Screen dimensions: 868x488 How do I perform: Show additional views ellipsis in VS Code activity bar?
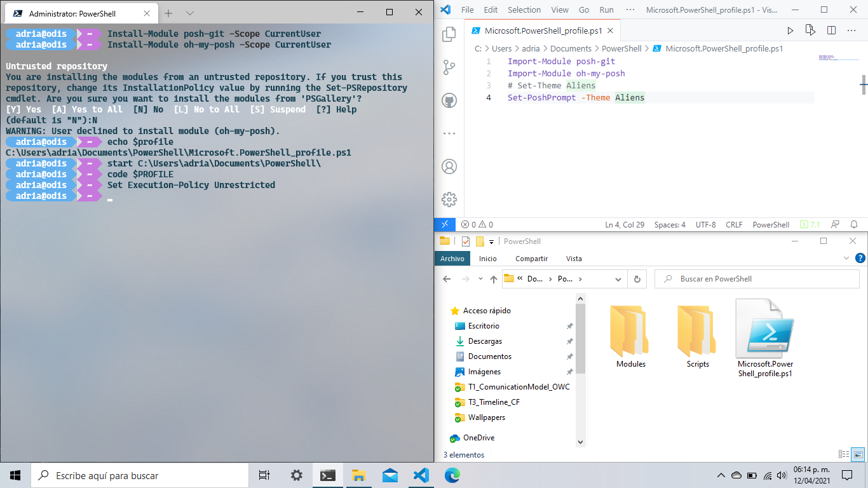(x=449, y=133)
